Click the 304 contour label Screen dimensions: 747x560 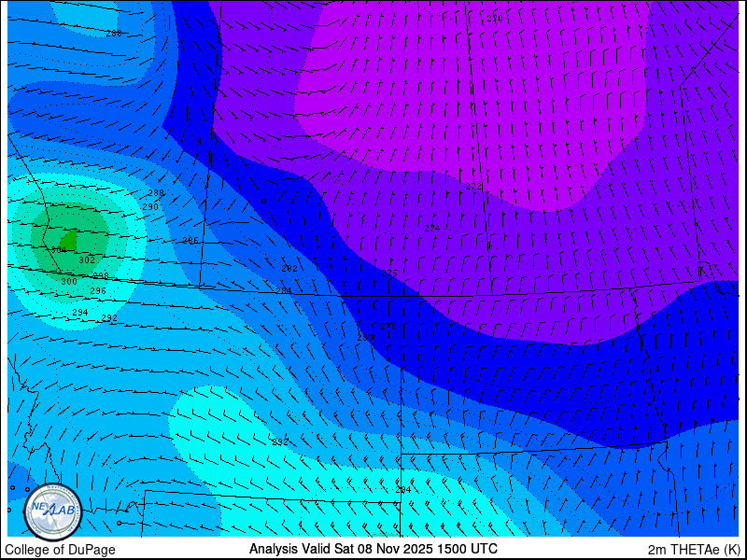(x=59, y=249)
